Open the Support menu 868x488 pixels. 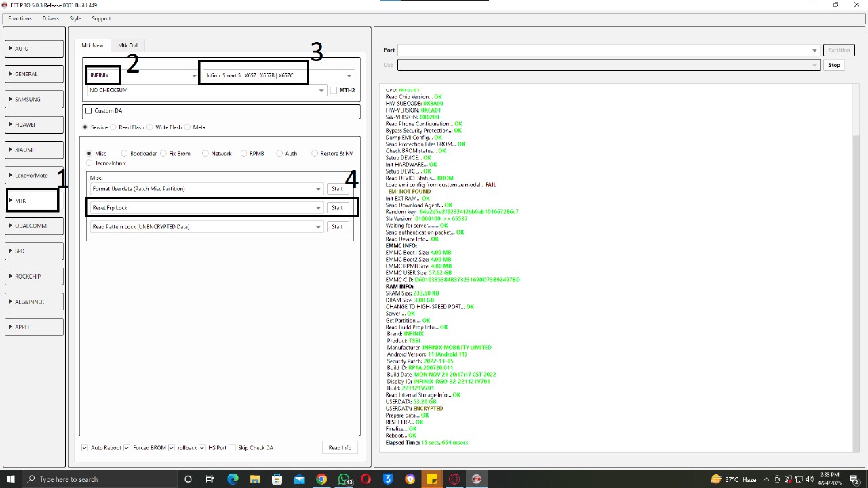coord(101,18)
